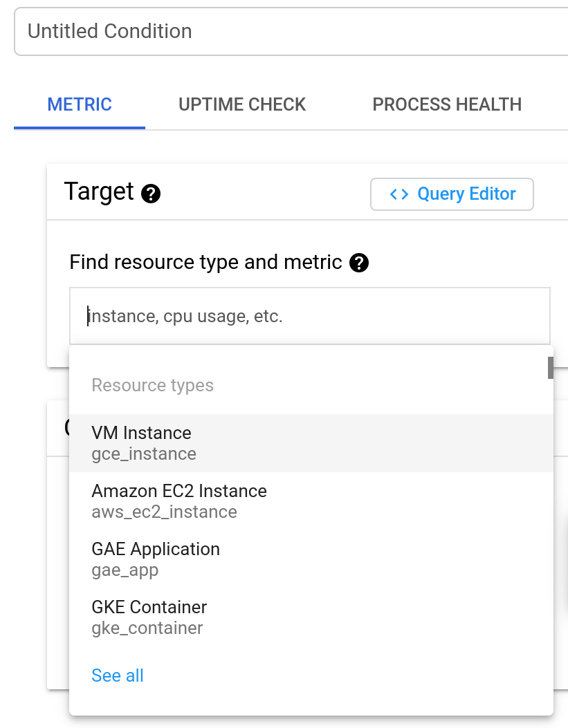Open the PROCESS HEALTH tab
Screen dimensions: 568x728
(x=447, y=104)
